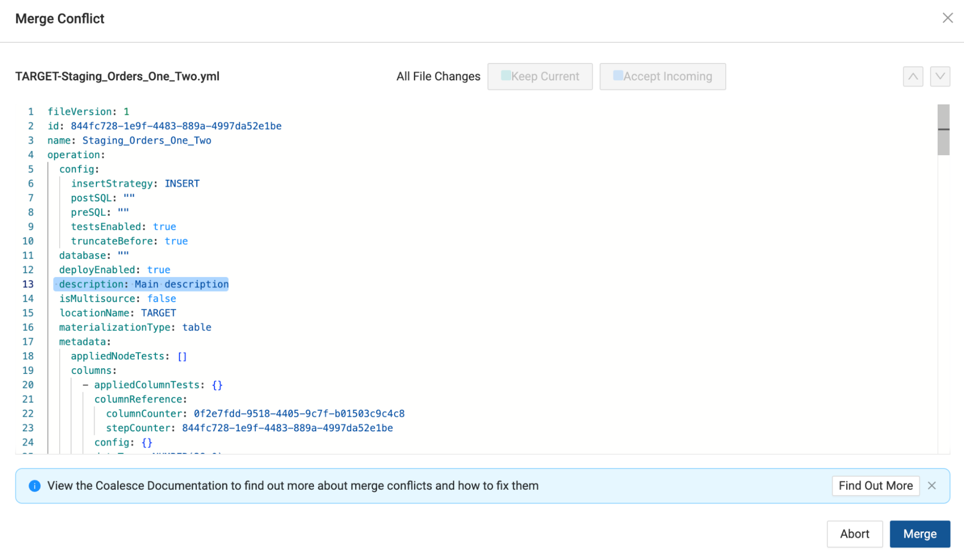Click insertStrategy INSERT value on line 6

(x=181, y=183)
